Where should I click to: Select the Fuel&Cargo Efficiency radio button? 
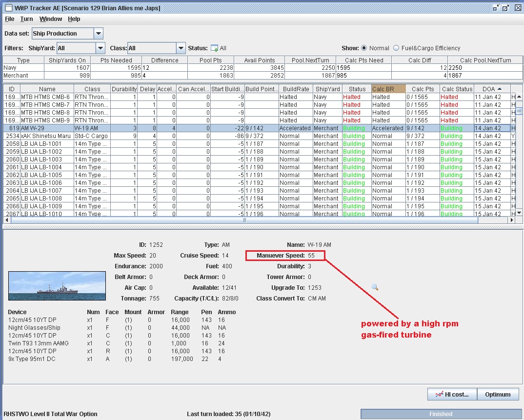pos(396,48)
